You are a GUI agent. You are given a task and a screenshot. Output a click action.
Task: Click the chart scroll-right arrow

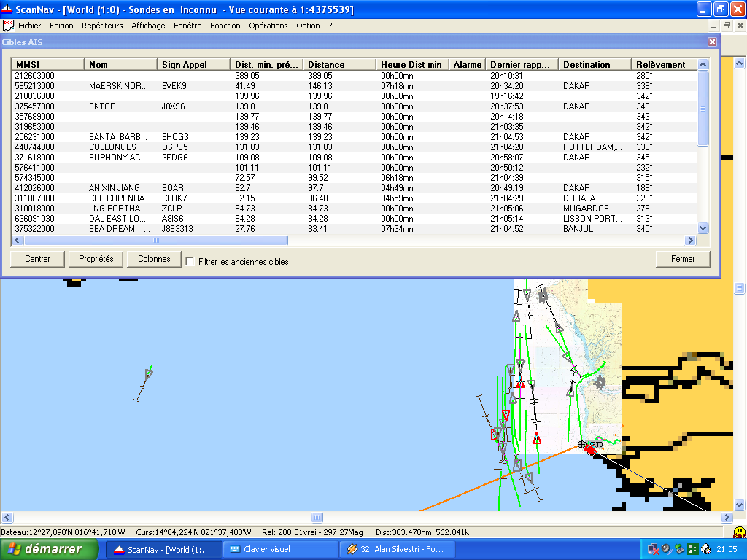[727, 517]
